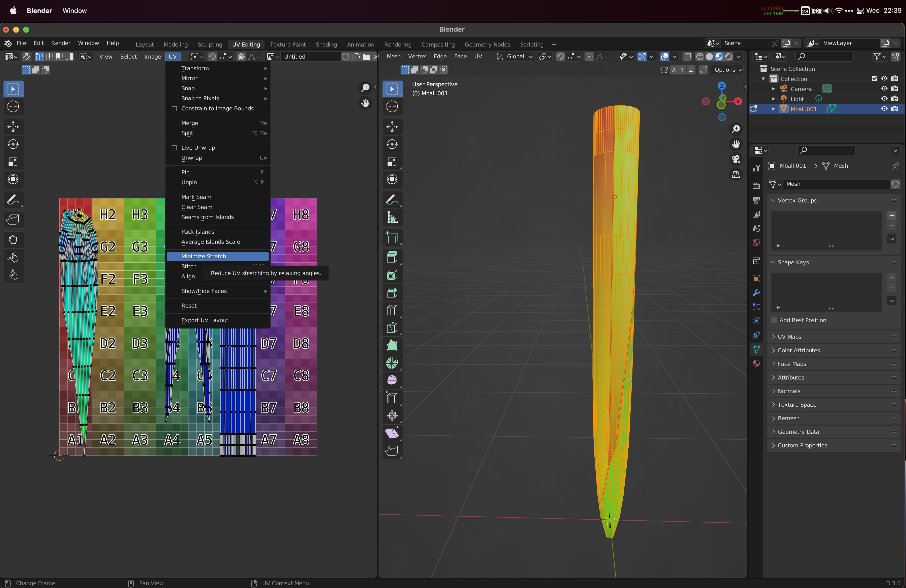This screenshot has height=588, width=906.
Task: Select the Rip Region tool in UV editor
Action: [x=13, y=220]
